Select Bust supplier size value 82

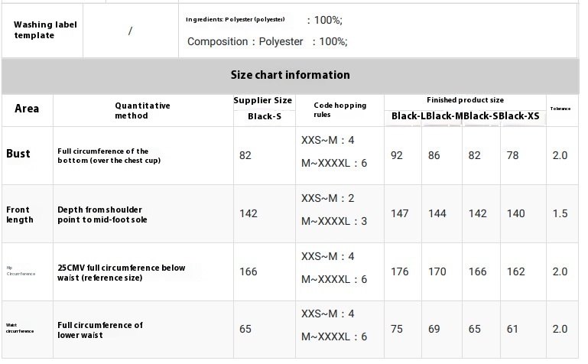pyautogui.click(x=245, y=155)
